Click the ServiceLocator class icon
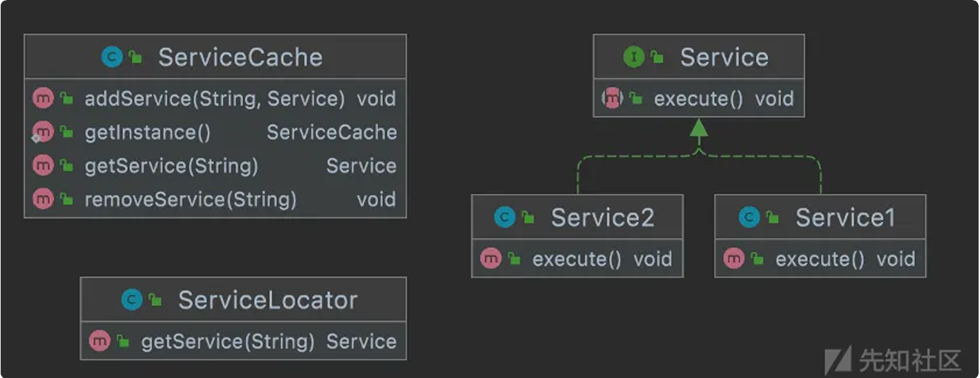Image resolution: width=980 pixels, height=378 pixels. [132, 300]
